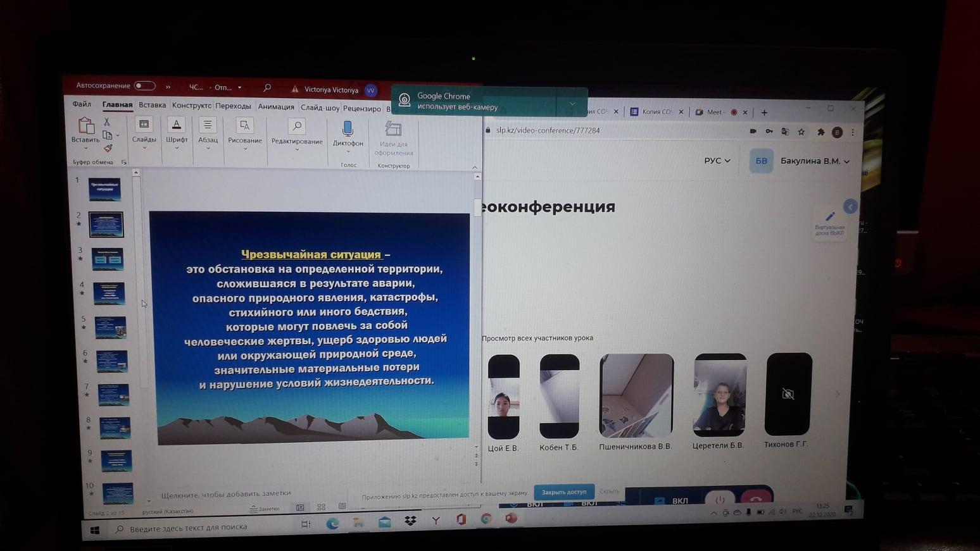Image resolution: width=980 pixels, height=551 pixels.
Task: Click the Cut scissors icon
Action: (107, 121)
